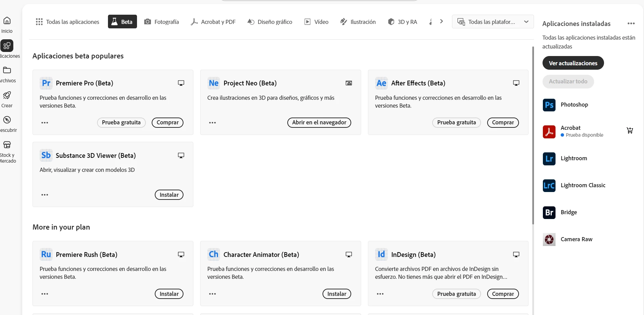Install Premiere Rush (Beta)

tap(169, 294)
